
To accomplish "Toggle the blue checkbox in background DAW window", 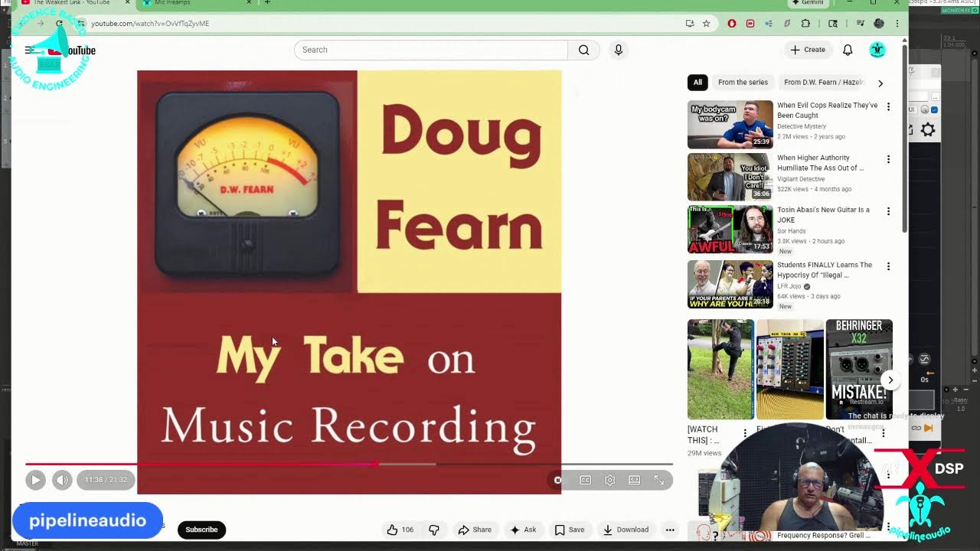I will coord(934,110).
